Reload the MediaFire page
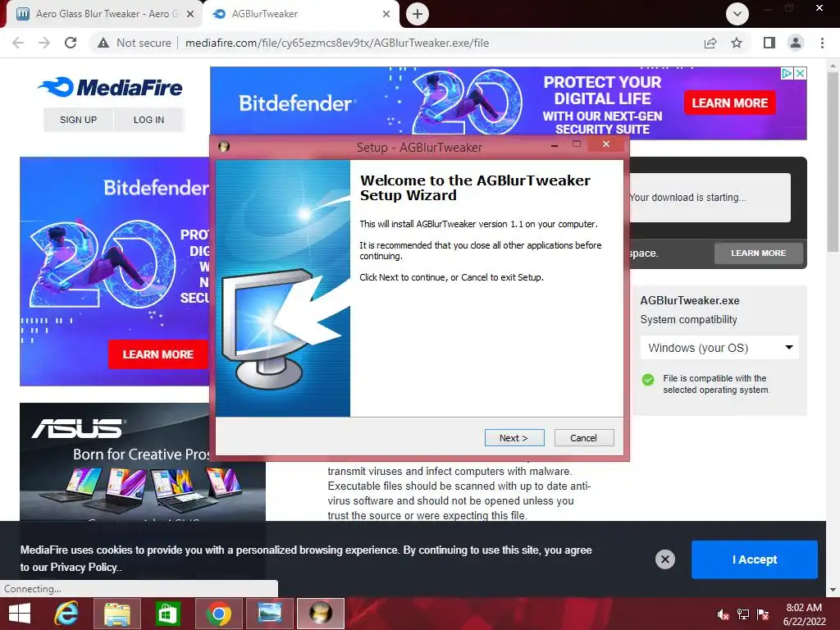Screen dimensions: 840x630 pos(71,43)
